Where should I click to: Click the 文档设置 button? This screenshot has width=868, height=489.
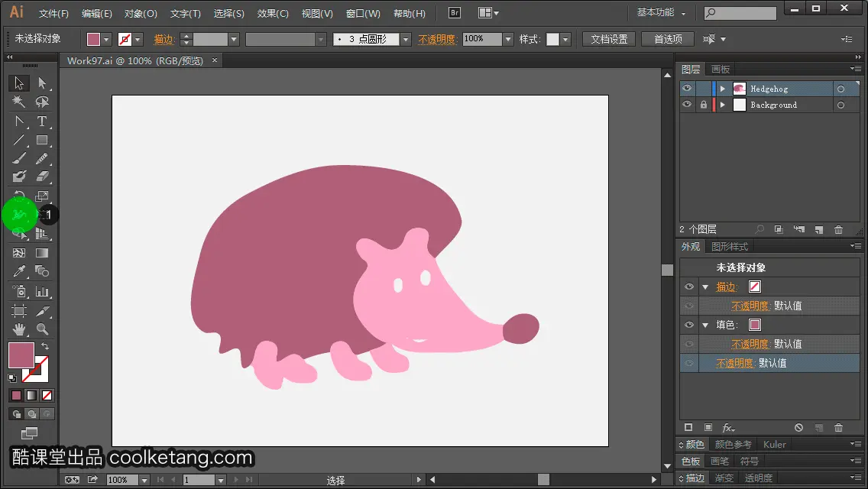click(609, 39)
